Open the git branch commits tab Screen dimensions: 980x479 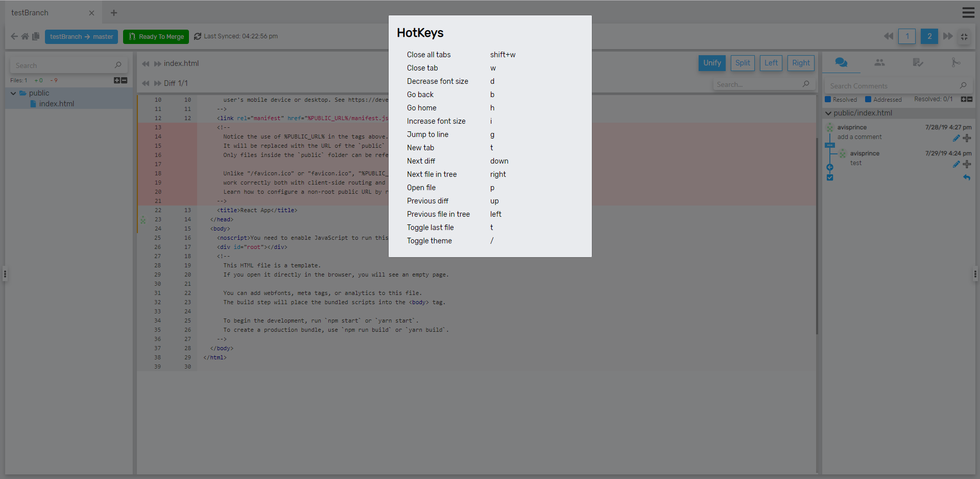coord(955,62)
